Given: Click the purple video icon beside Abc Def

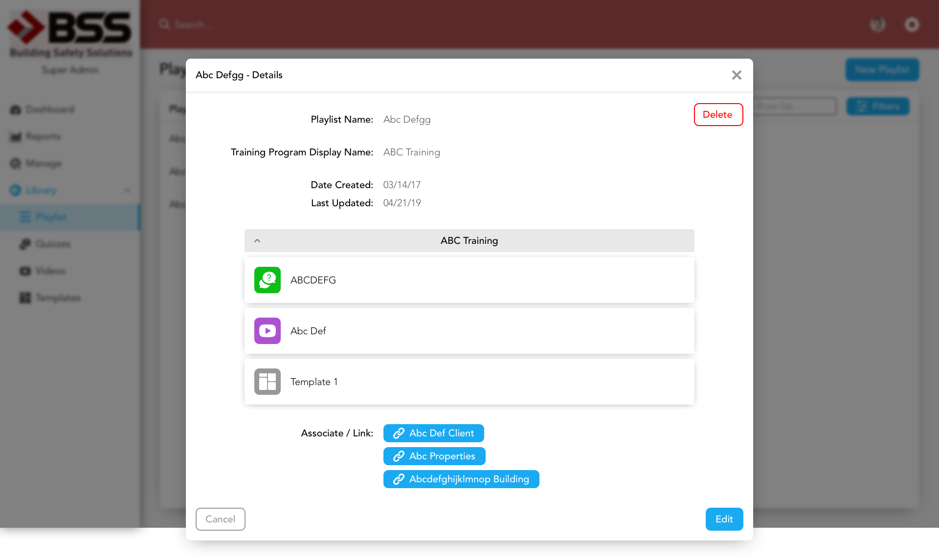Looking at the screenshot, I should click(x=268, y=331).
